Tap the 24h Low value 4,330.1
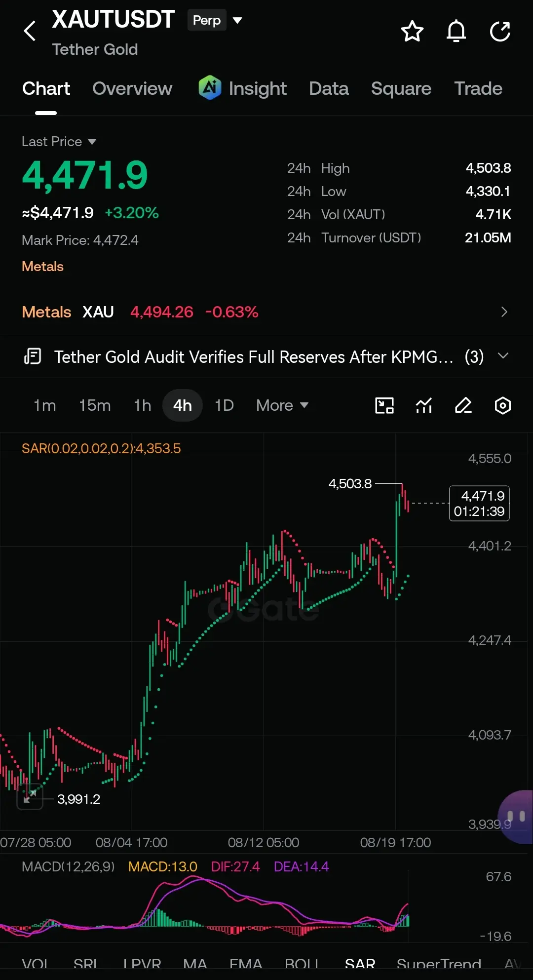The height and width of the screenshot is (980, 533). point(488,191)
